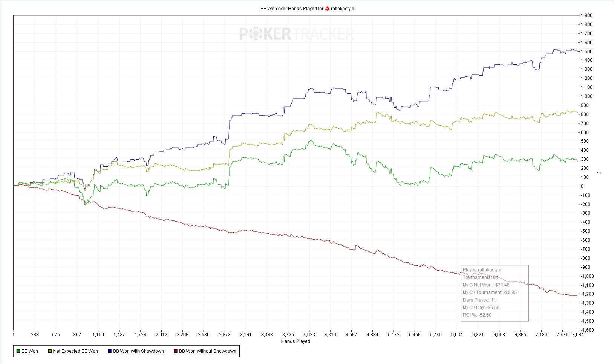Click the 'Days Played: 11' tooltip line
The image size is (614, 364).
click(479, 300)
